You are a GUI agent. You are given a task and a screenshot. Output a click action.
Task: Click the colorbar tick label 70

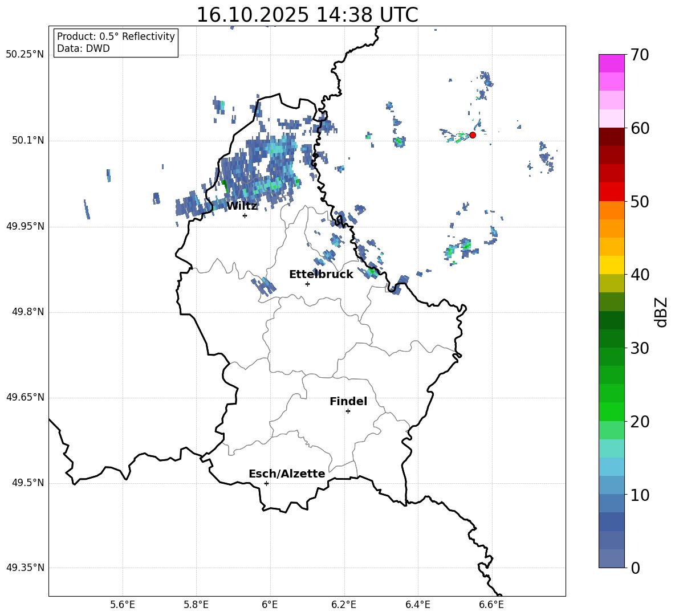pos(640,55)
